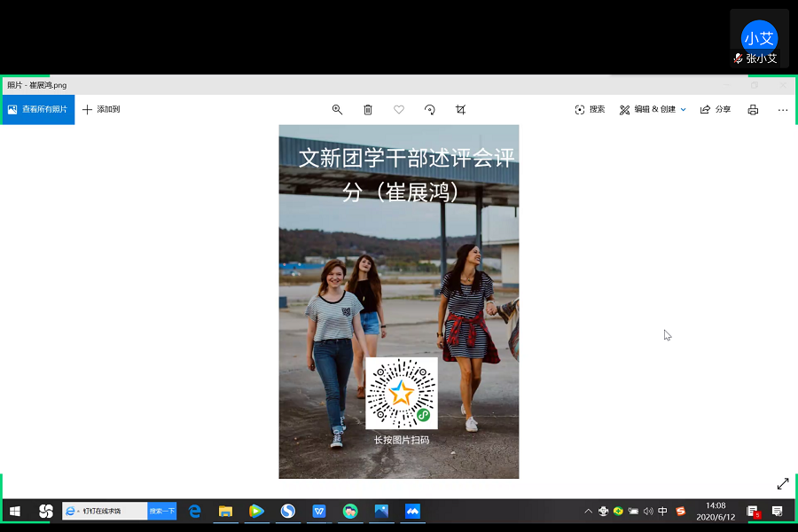This screenshot has width=798, height=532.
Task: Show hidden system tray icons
Action: coord(588,512)
